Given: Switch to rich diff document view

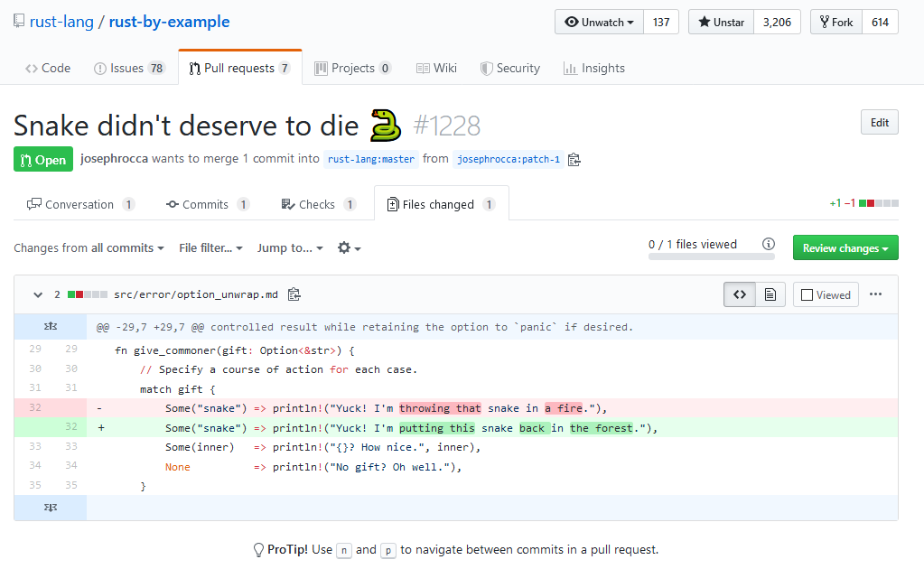Looking at the screenshot, I should coord(770,294).
